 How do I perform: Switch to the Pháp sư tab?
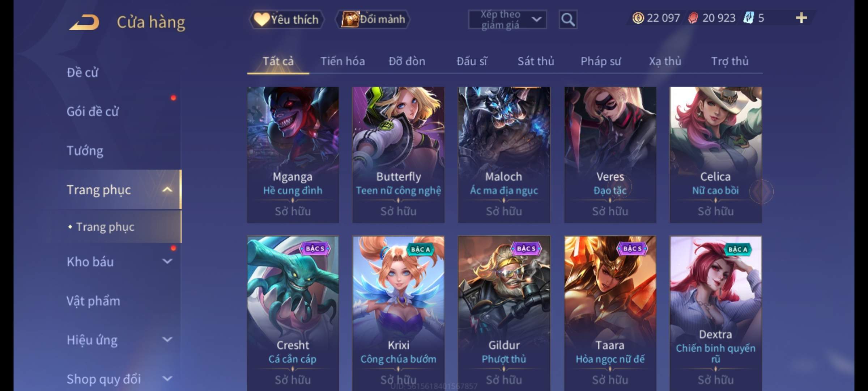[601, 61]
